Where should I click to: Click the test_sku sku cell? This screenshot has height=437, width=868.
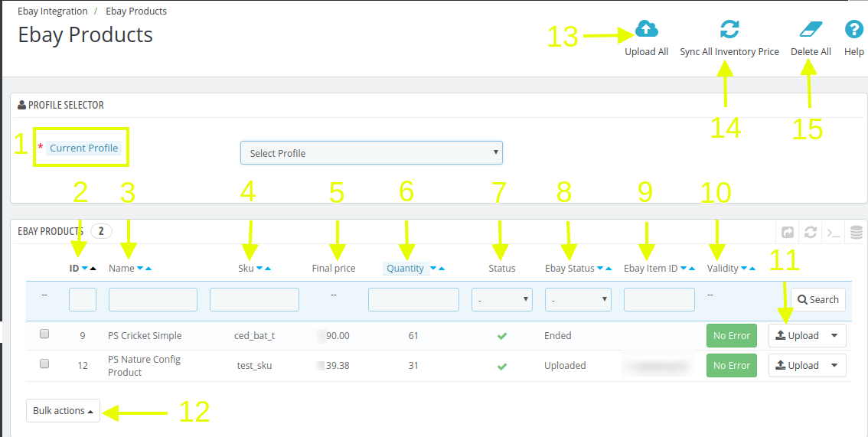click(x=255, y=366)
